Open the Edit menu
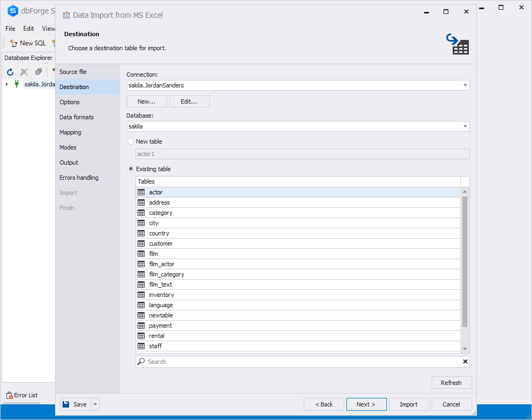Image resolution: width=532 pixels, height=420 pixels. point(29,29)
